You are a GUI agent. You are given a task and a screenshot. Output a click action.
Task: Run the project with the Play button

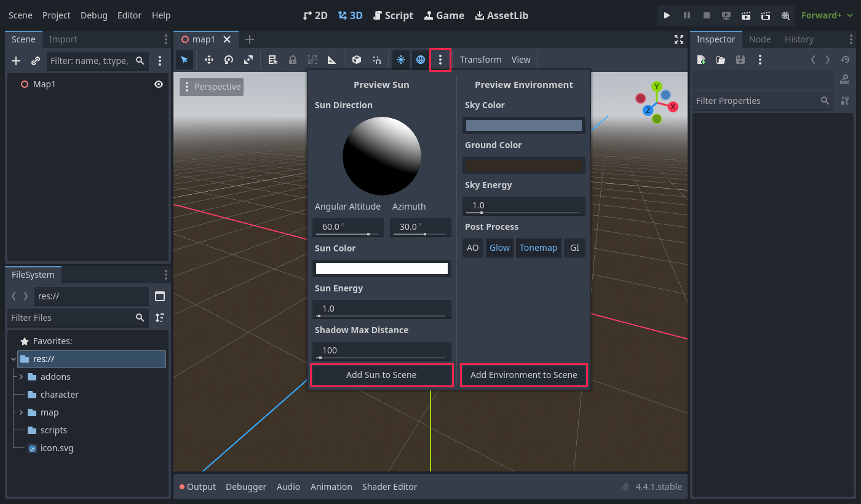(x=667, y=15)
